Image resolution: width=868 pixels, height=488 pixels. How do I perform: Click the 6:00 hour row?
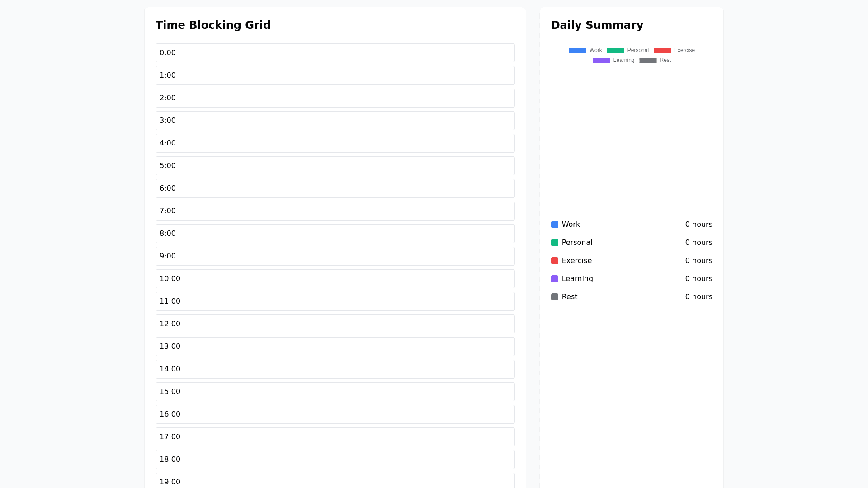[335, 188]
